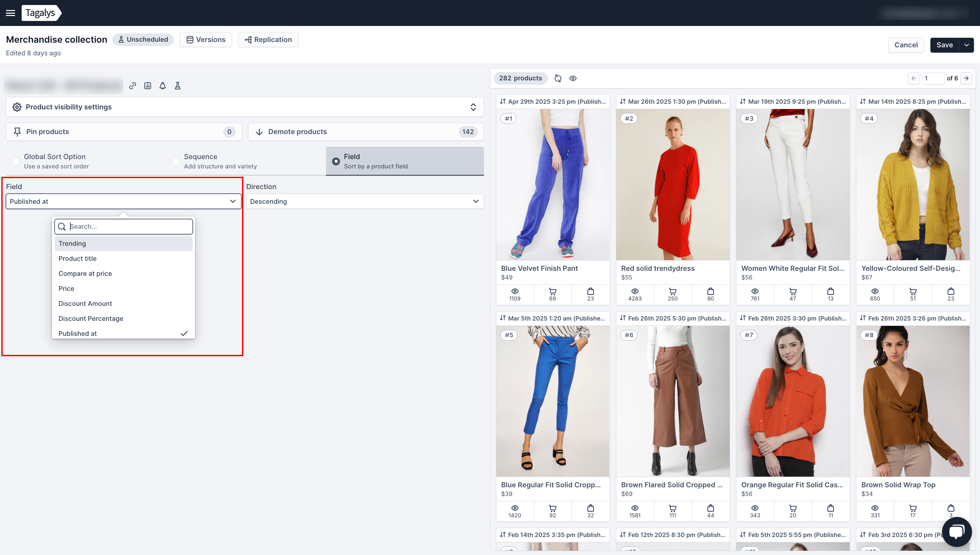Open Replication
Screen dimensions: 980x555
[x=268, y=40]
